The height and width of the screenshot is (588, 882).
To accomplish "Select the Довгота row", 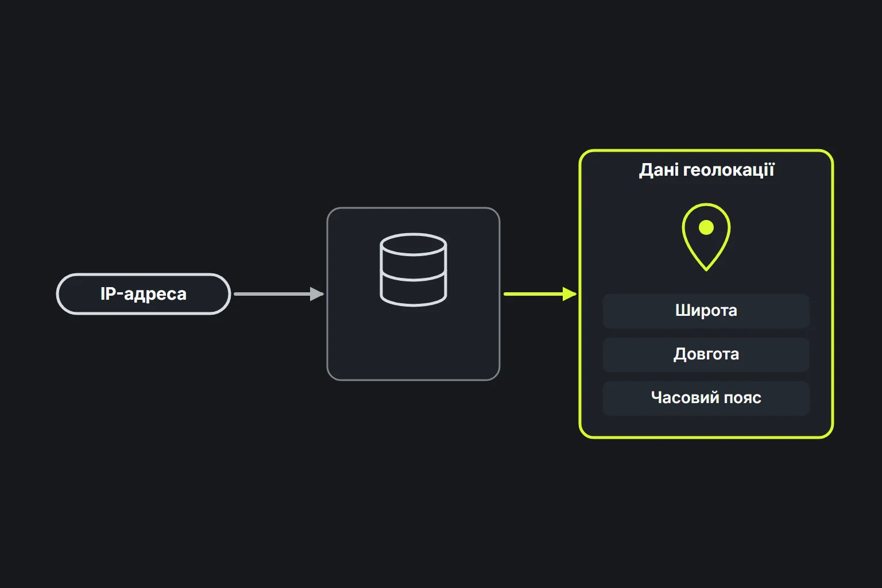I will pos(706,354).
